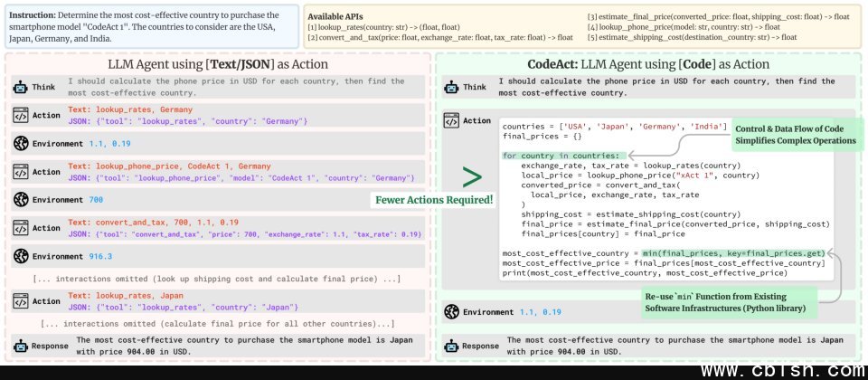Click the Action code icon in the CodeAct panel
Viewport: 868px width, 380px height.
tap(451, 120)
